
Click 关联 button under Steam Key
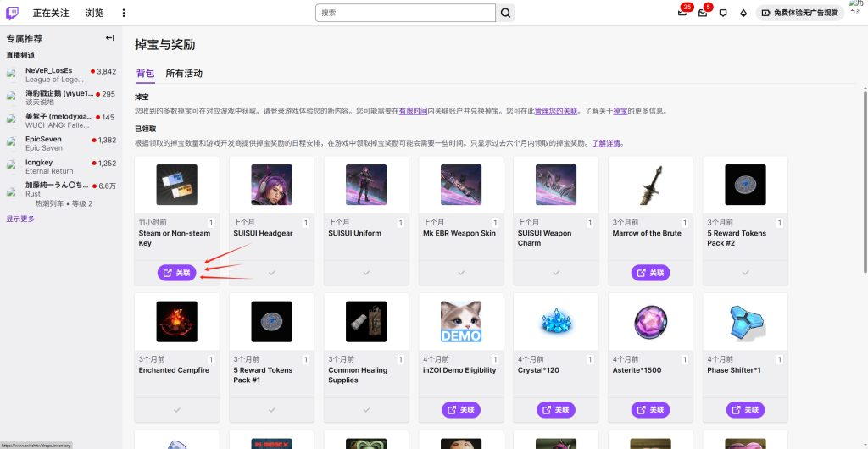176,273
